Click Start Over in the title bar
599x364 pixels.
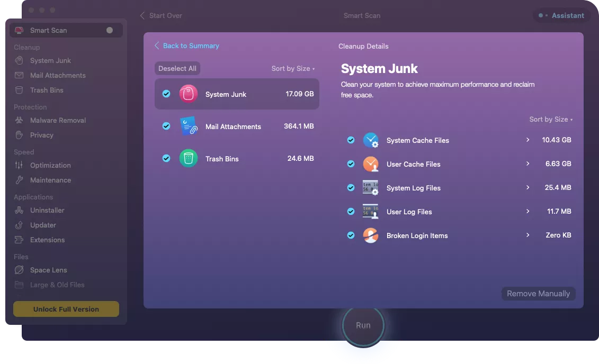tap(164, 15)
